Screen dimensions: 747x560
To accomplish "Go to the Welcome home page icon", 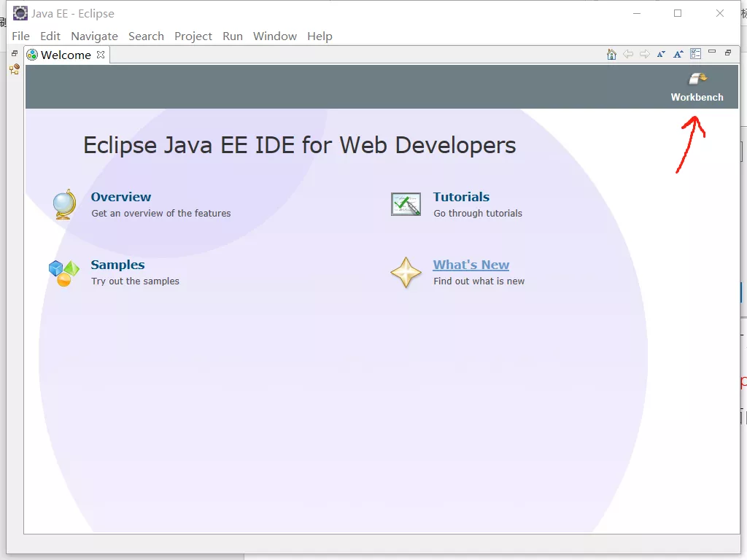I will [612, 54].
